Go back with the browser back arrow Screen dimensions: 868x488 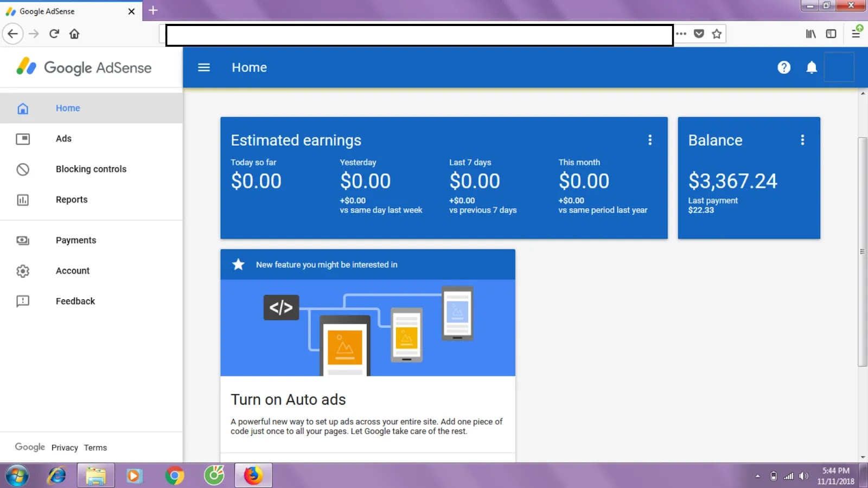(13, 34)
